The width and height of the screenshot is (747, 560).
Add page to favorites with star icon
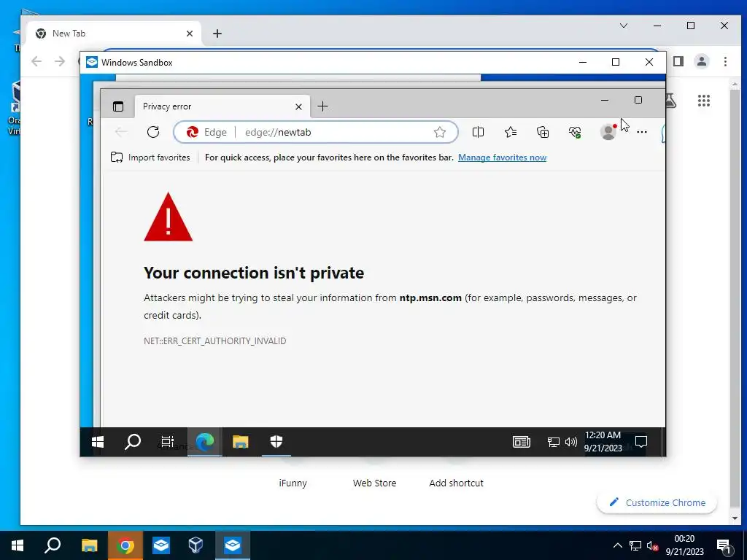point(440,132)
